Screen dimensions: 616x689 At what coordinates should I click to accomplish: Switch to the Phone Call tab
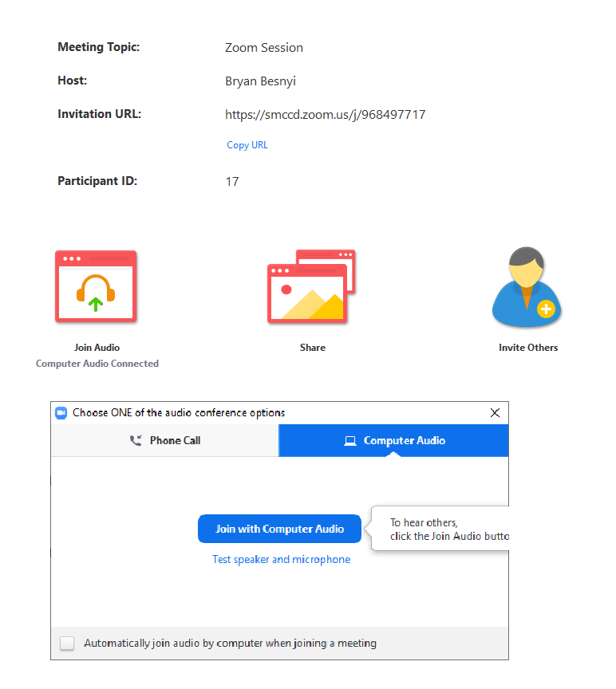(165, 440)
